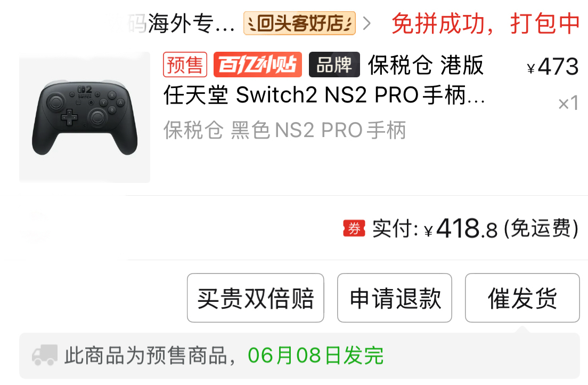Tap the 申请退款 refund button
Screen dimensions: 588x385
click(x=395, y=298)
